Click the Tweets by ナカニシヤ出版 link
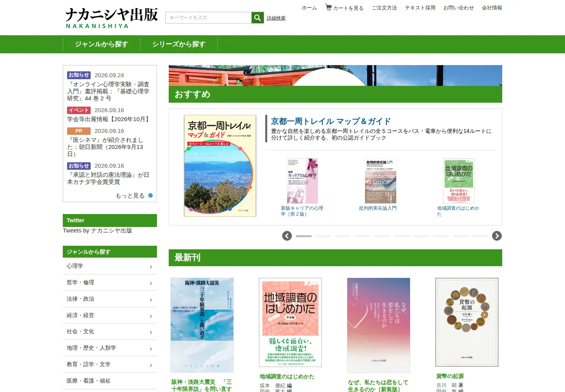The width and height of the screenshot is (565, 392). 97,230
